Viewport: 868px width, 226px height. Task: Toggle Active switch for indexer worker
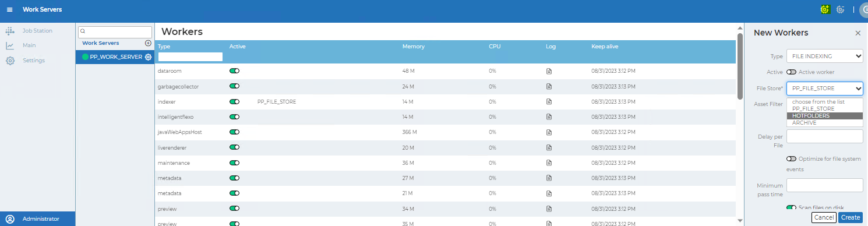[x=235, y=101]
